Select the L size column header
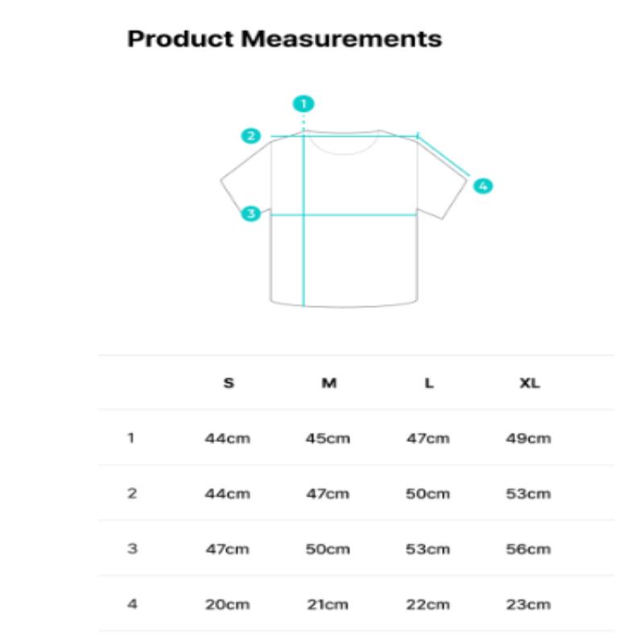Viewport: 644px width, 644px height. click(x=428, y=383)
